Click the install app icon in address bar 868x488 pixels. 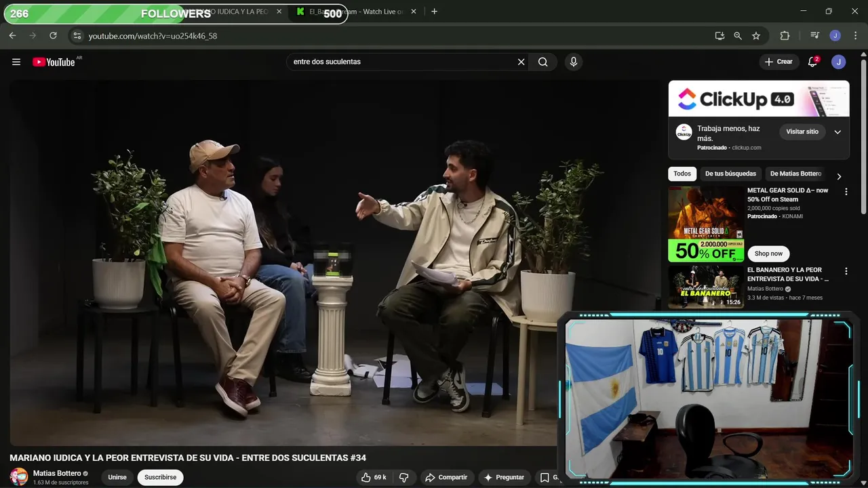click(x=719, y=36)
